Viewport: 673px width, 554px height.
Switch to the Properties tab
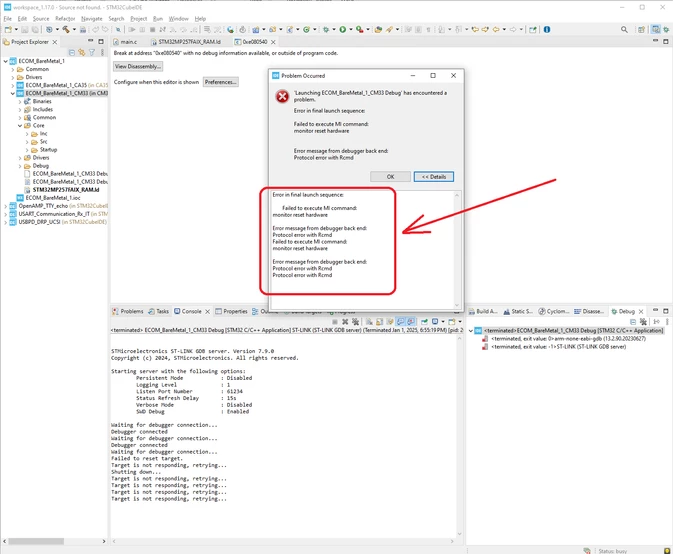[x=232, y=311]
